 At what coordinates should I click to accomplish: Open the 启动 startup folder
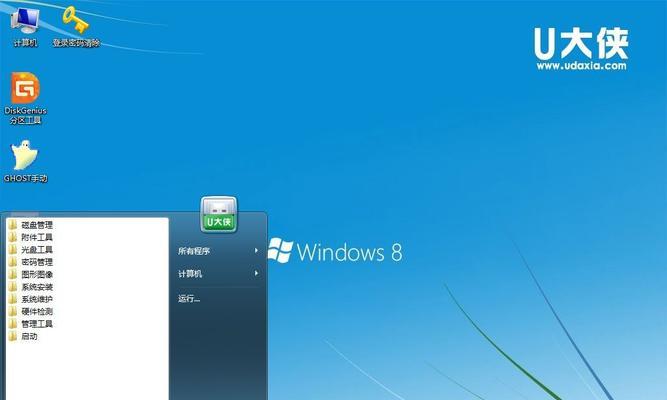tap(23, 336)
